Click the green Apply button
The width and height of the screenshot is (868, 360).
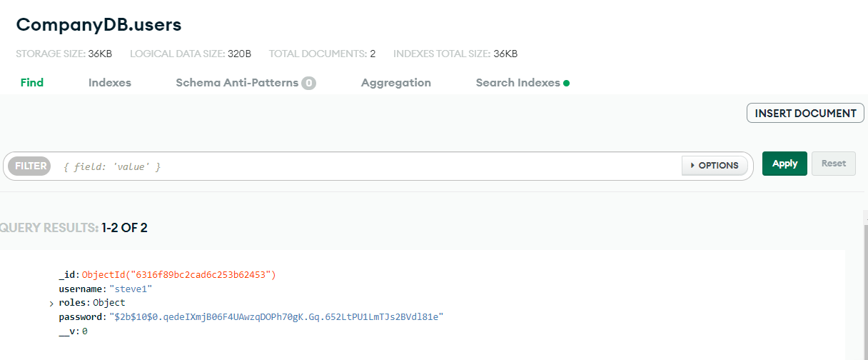pos(784,164)
